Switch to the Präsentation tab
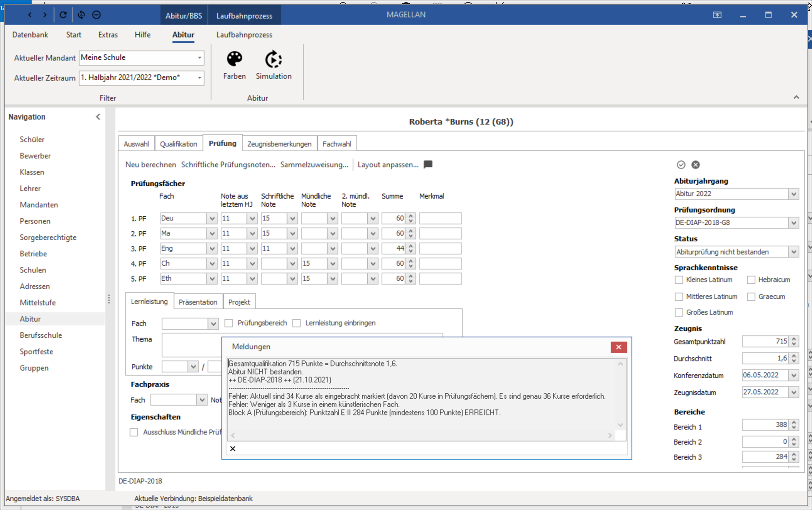Image resolution: width=812 pixels, height=510 pixels. [x=198, y=302]
